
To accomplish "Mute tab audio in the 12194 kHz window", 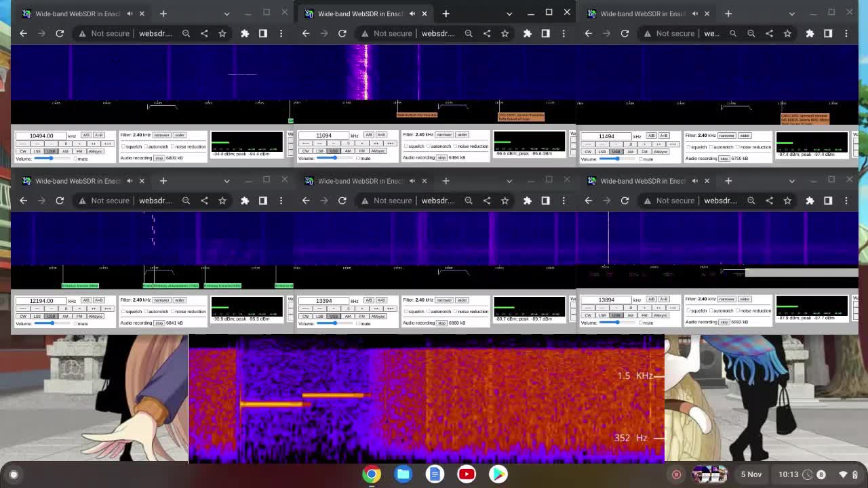I will click(130, 181).
